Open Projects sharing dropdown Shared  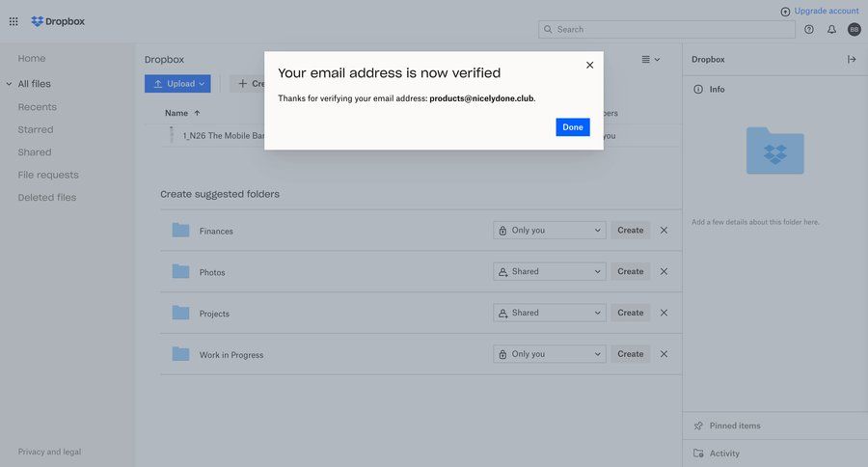click(549, 313)
